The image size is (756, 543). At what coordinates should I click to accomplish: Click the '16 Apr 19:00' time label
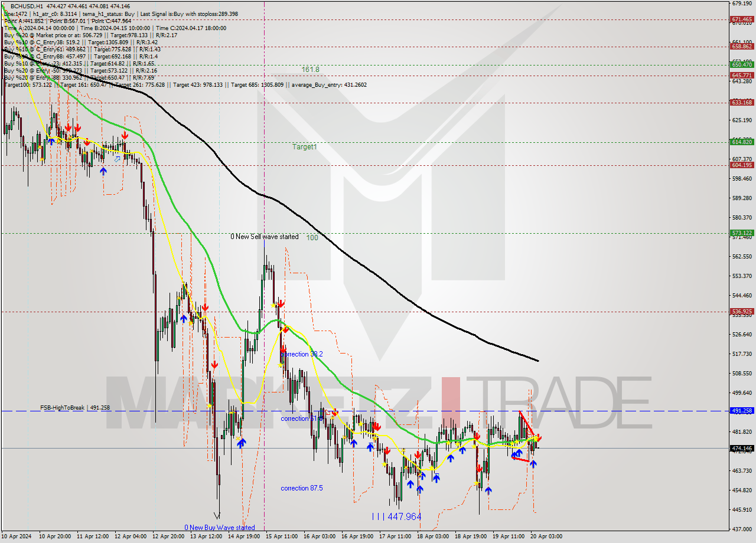pos(357,537)
